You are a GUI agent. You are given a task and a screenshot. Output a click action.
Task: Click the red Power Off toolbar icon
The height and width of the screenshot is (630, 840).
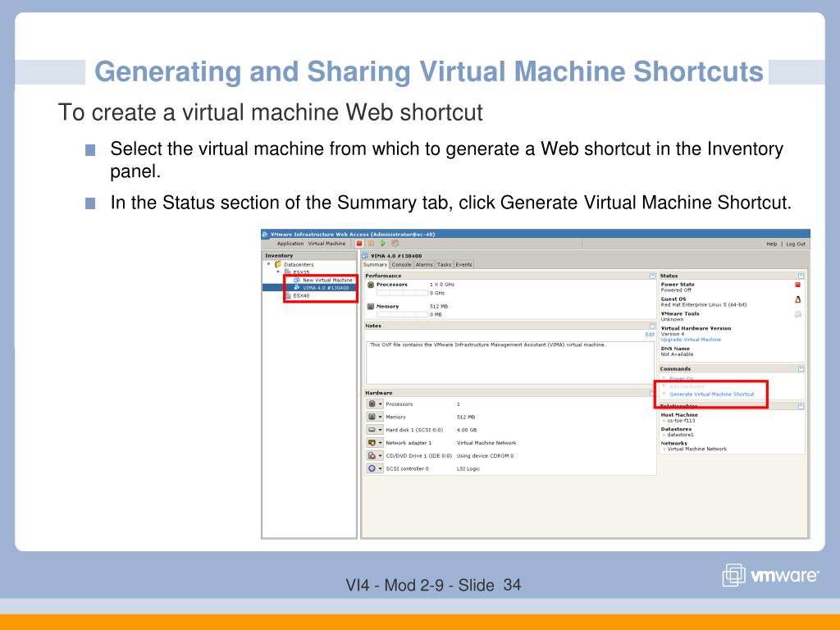click(x=359, y=243)
